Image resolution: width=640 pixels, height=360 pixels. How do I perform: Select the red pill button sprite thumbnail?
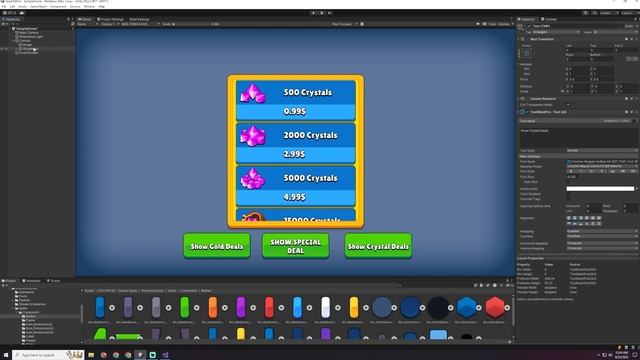(269, 307)
